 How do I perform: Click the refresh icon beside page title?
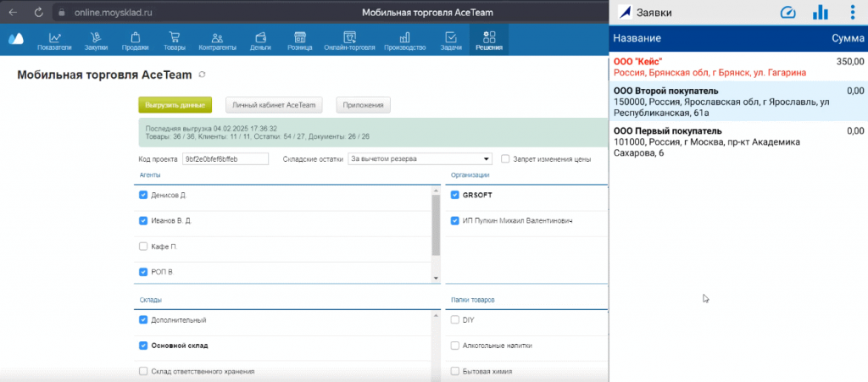(201, 75)
